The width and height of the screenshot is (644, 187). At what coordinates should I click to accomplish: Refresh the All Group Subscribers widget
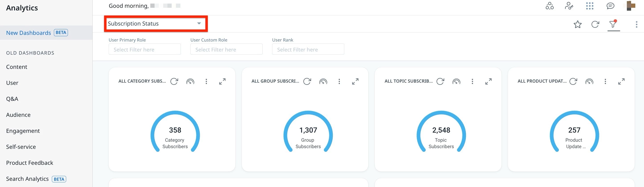coord(307,81)
